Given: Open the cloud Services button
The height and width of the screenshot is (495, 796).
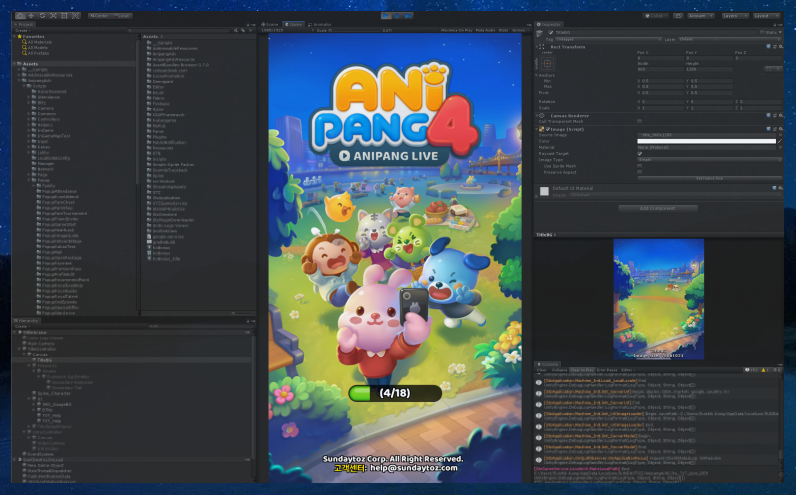Looking at the screenshot, I should click(678, 16).
